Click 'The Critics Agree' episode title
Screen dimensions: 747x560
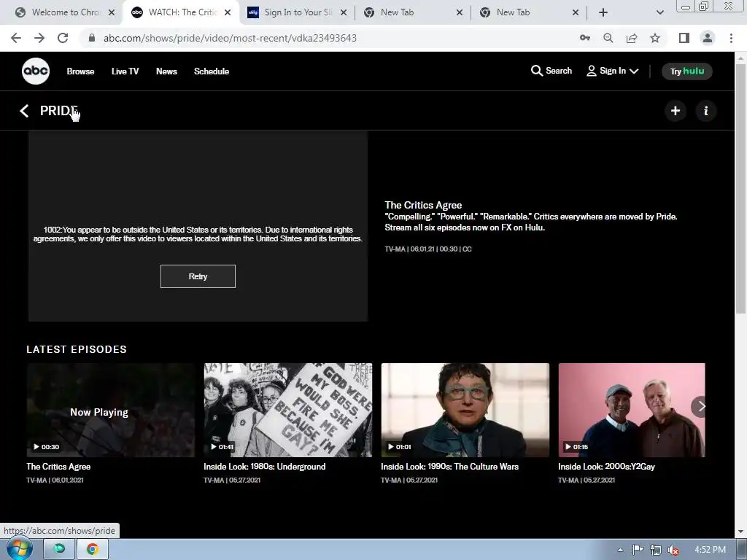[58, 467]
